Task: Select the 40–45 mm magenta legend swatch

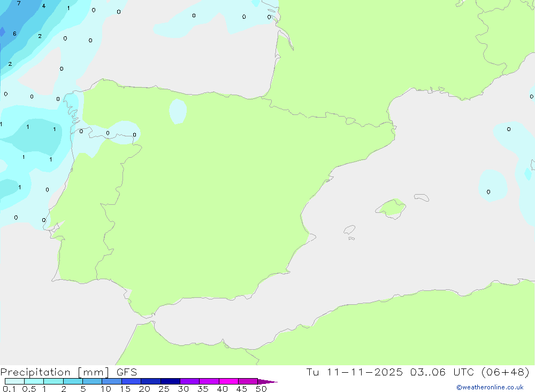Action: point(228,381)
